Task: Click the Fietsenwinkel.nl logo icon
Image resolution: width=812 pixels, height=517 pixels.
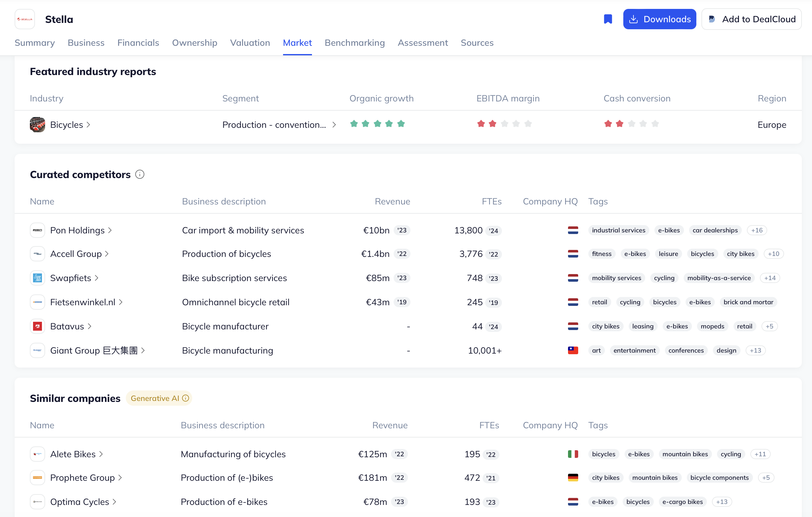Action: pyautogui.click(x=37, y=302)
